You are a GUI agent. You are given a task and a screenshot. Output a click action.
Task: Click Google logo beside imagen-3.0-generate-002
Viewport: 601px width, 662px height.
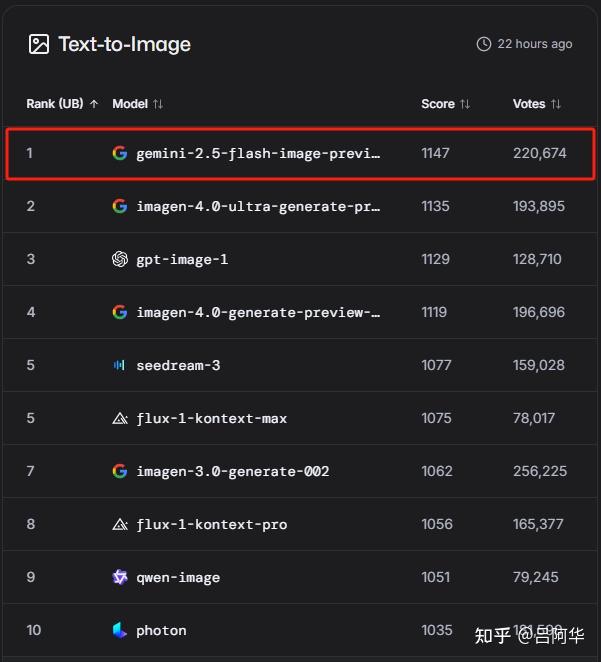120,471
